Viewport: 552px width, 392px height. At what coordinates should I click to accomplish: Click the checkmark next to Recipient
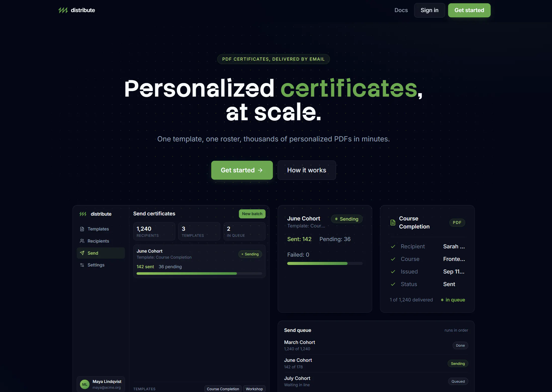393,247
